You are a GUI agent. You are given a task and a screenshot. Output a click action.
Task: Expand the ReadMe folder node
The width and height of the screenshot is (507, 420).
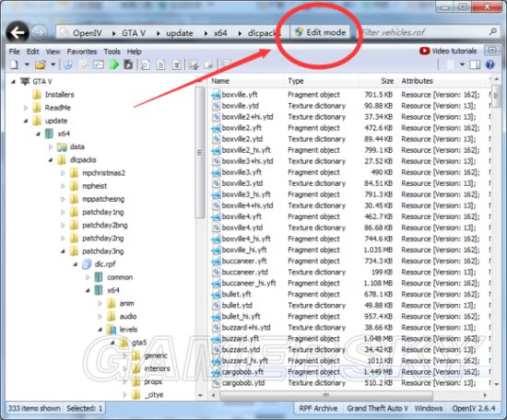[26, 108]
